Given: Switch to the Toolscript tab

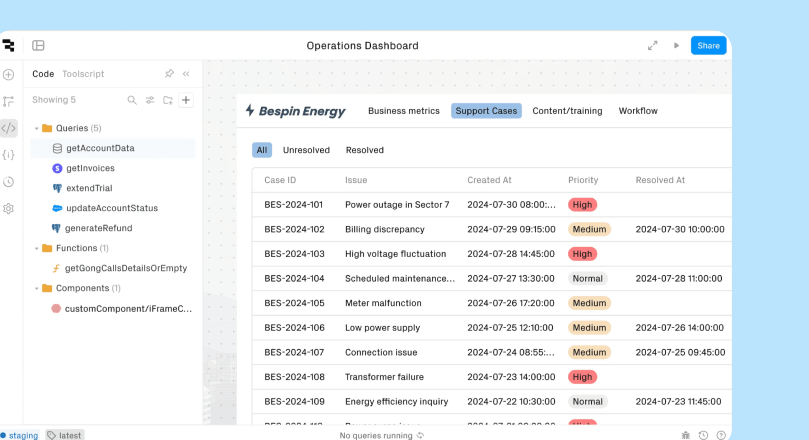Looking at the screenshot, I should pos(83,74).
